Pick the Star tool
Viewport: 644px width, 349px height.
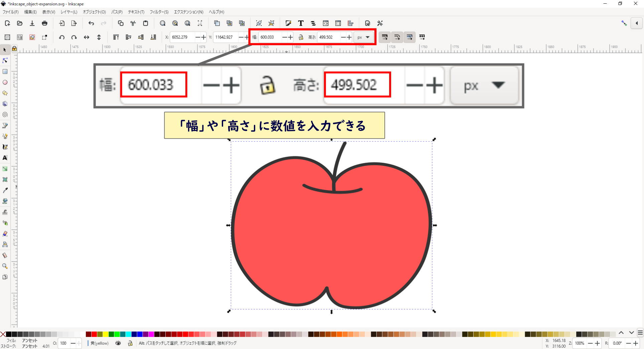(5, 93)
